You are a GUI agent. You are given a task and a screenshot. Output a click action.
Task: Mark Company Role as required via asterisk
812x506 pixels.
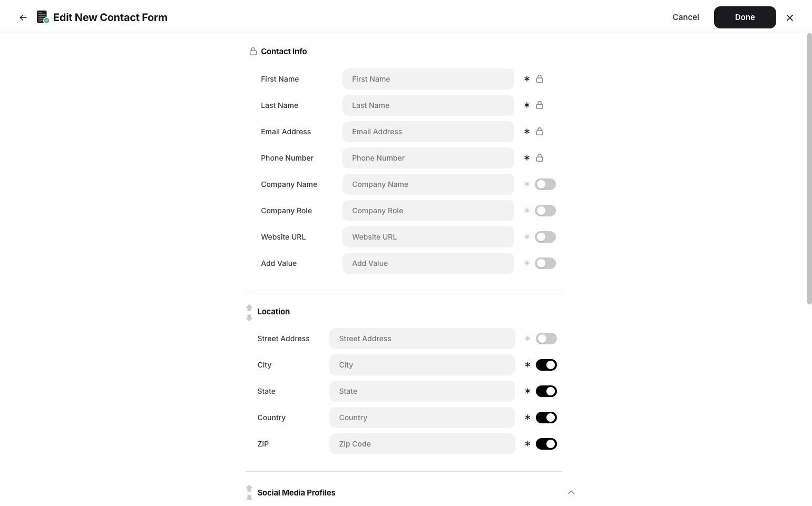pos(526,211)
